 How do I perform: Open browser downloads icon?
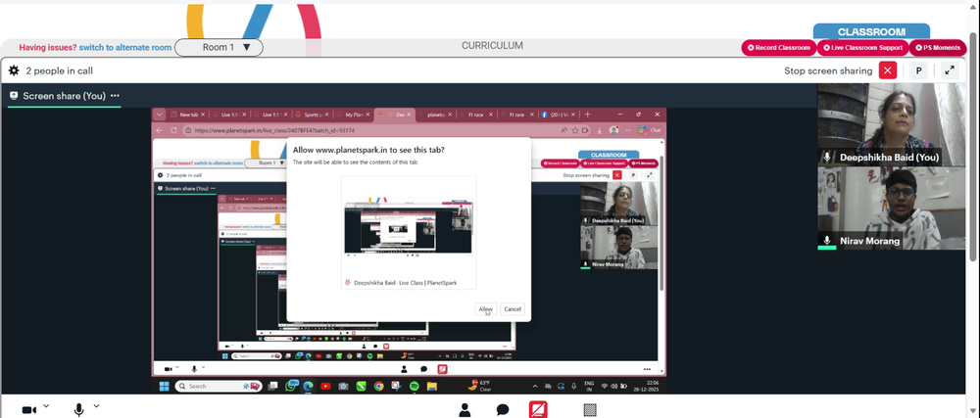[600, 130]
